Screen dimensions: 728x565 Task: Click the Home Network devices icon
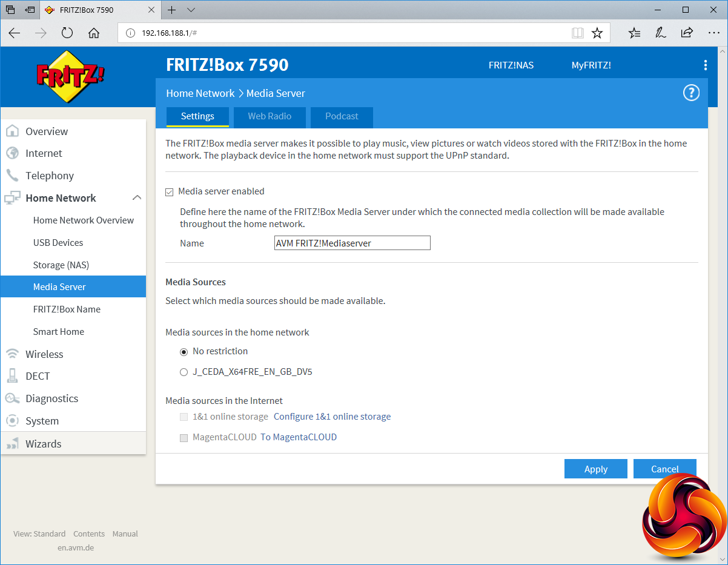pos(12,198)
